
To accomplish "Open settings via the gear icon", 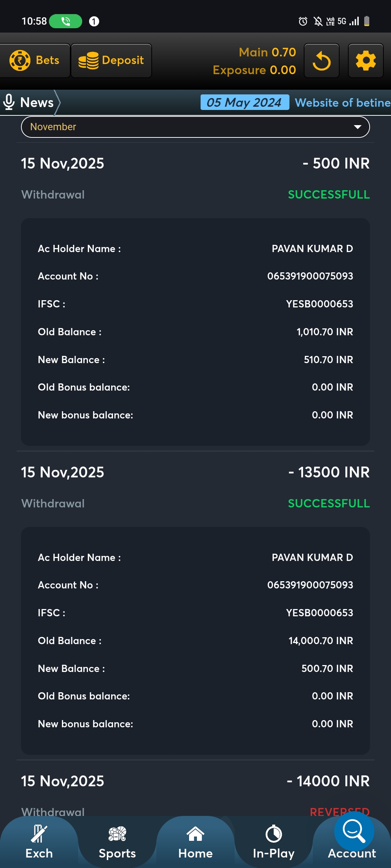I will 366,61.
